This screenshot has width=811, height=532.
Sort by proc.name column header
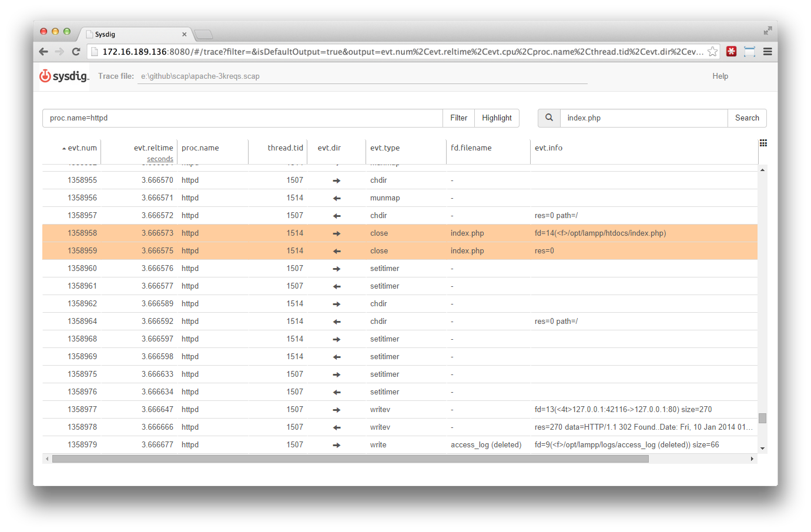[200, 148]
